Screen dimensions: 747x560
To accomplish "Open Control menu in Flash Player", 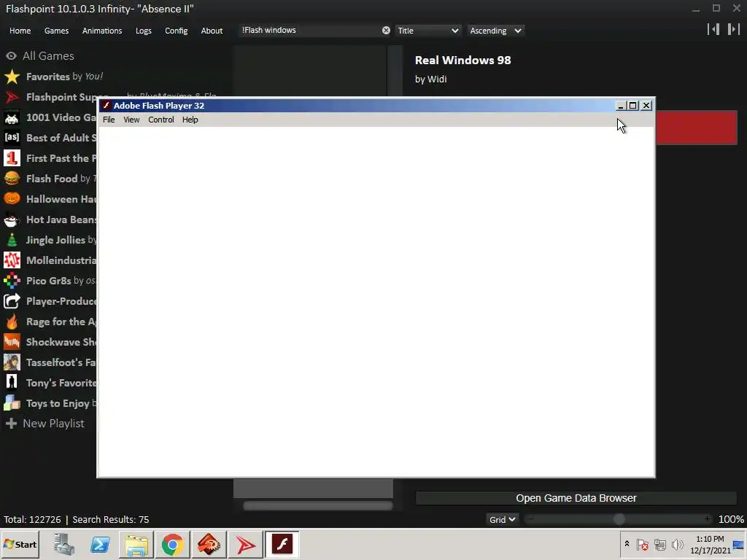I will coord(161,120).
